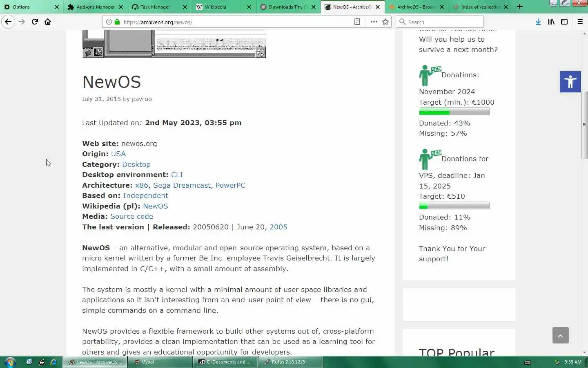Open the accessibility widget button

pos(570,82)
